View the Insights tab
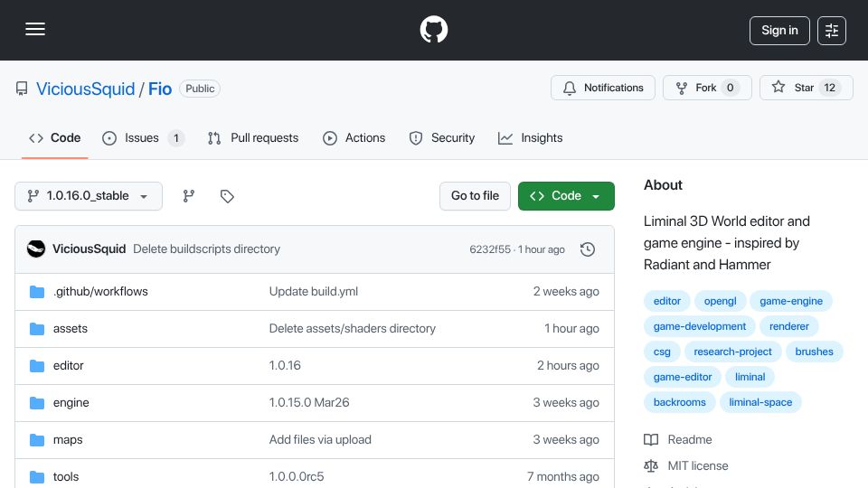This screenshot has height=488, width=868. click(x=531, y=137)
